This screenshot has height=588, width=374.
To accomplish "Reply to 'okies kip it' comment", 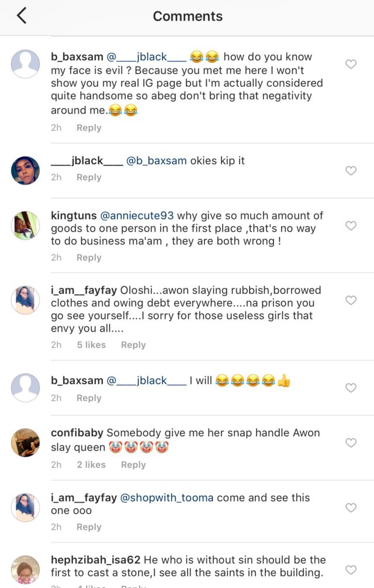I will [89, 178].
